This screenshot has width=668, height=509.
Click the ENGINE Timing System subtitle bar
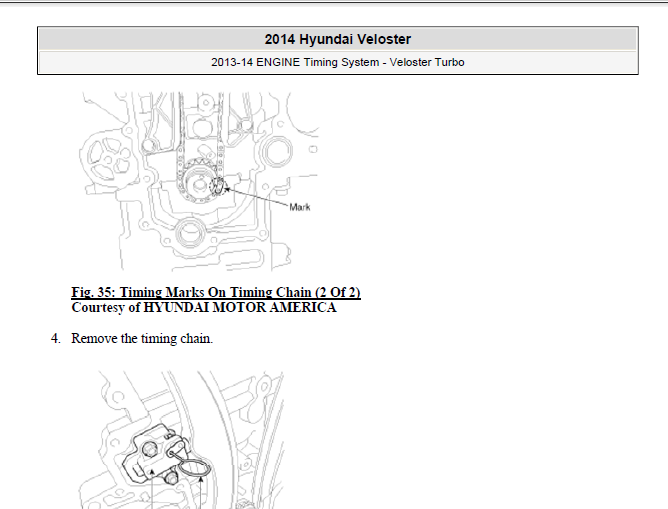337,62
